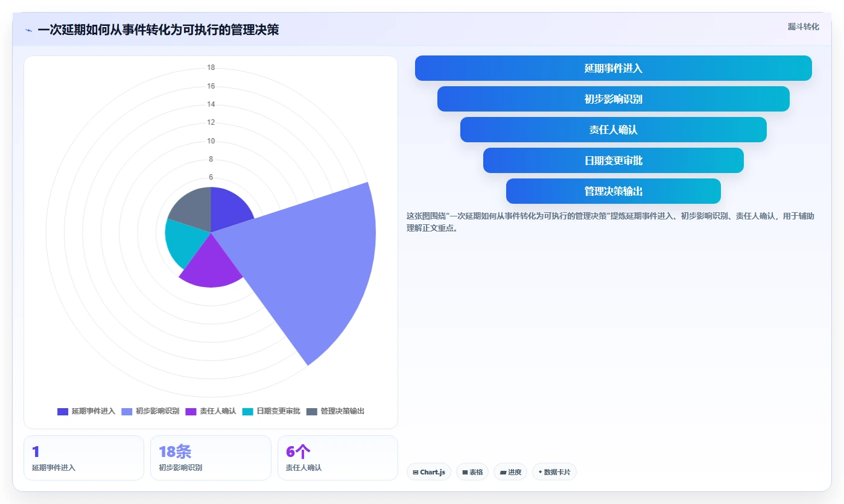Click the 数据卡片 tag chip
Image resolution: width=844 pixels, height=504 pixels.
[x=554, y=472]
